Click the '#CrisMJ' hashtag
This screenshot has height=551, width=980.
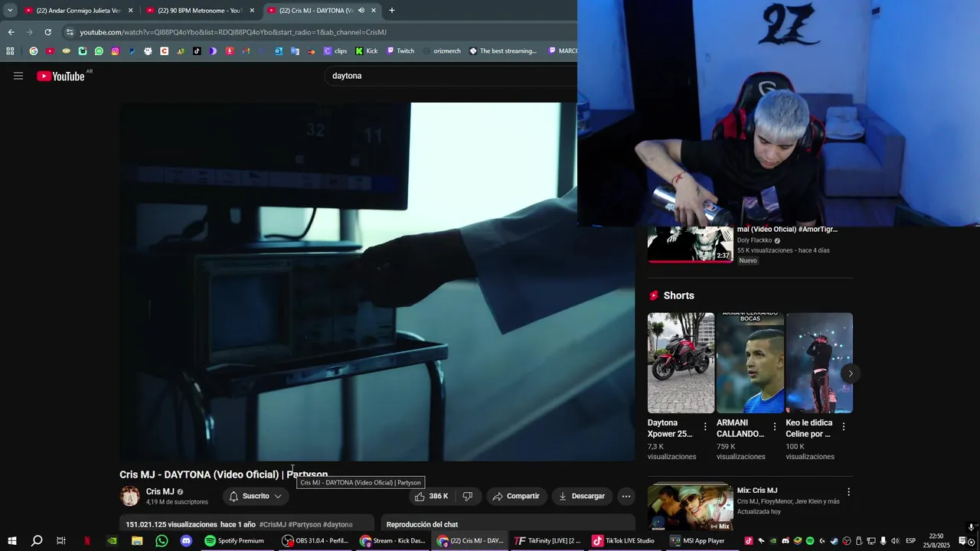click(x=273, y=525)
